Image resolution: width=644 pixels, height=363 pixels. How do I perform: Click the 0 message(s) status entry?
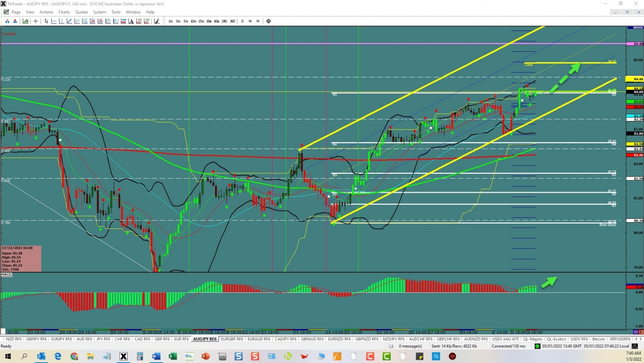[x=410, y=346]
